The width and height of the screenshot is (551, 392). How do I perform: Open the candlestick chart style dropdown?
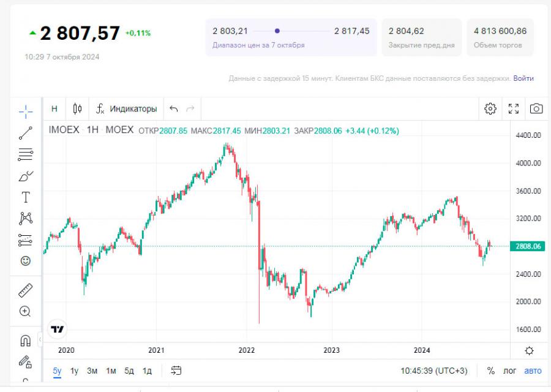pyautogui.click(x=77, y=108)
